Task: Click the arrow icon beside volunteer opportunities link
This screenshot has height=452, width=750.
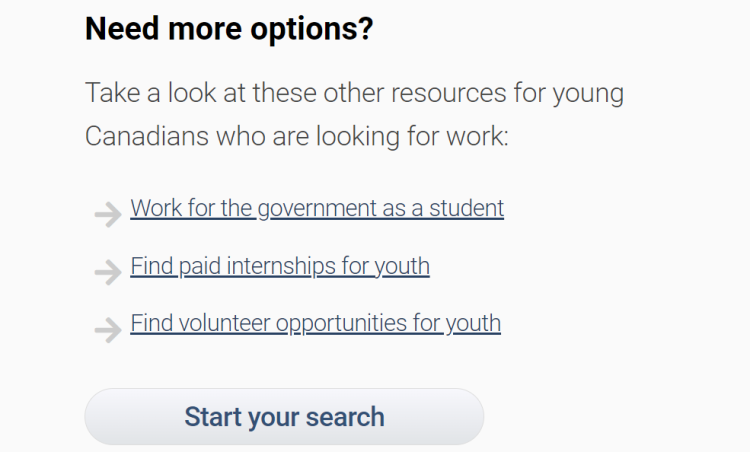Action: 107,329
